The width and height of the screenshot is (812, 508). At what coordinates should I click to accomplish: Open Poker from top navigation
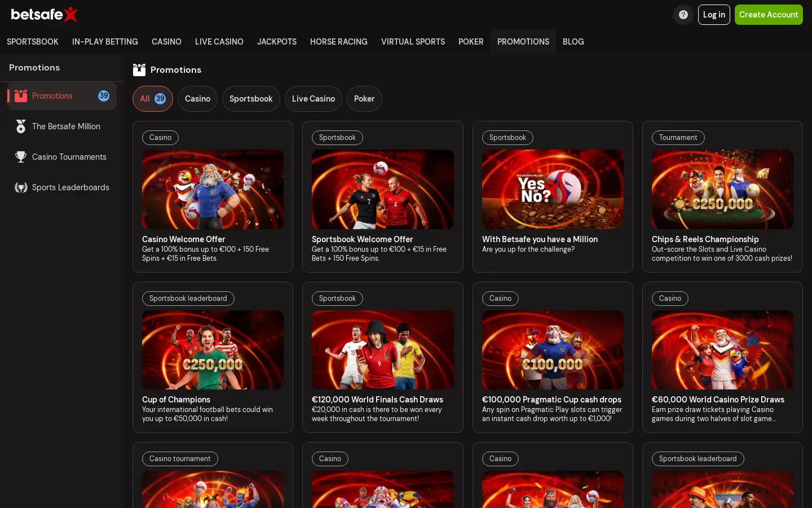pos(471,42)
